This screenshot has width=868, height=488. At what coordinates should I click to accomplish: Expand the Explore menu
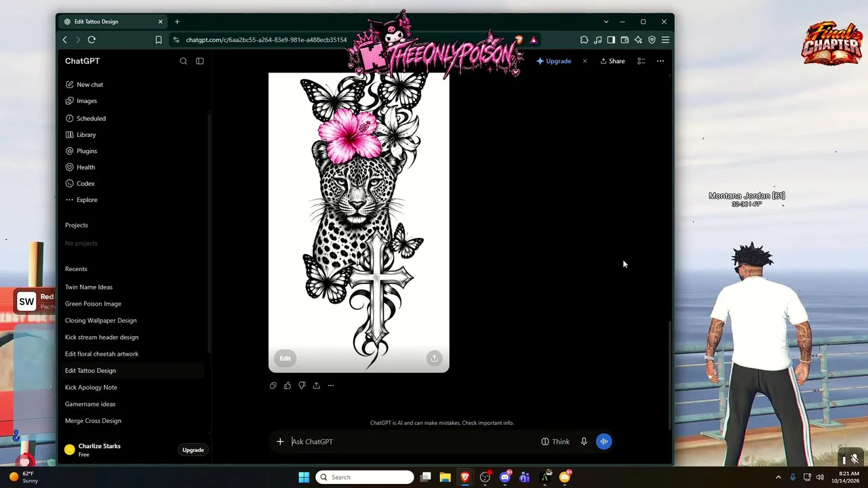tap(81, 200)
